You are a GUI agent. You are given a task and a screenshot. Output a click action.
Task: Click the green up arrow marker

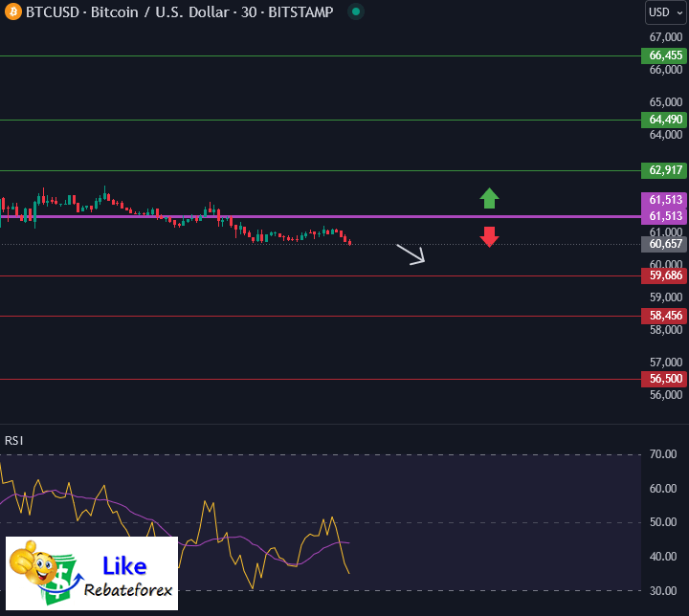(489, 198)
